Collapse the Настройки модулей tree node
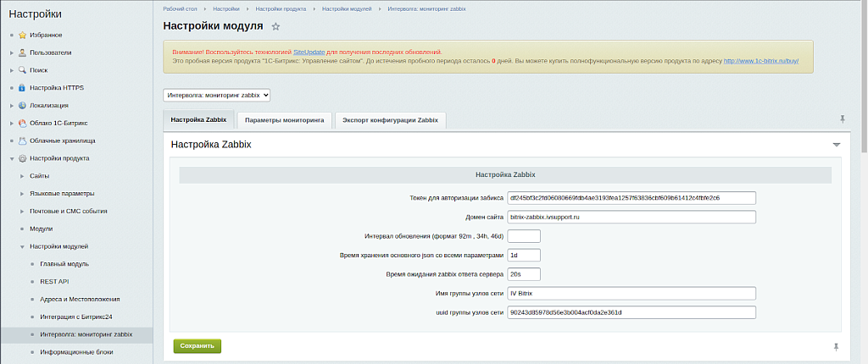This screenshot has height=364, width=868. [22, 246]
